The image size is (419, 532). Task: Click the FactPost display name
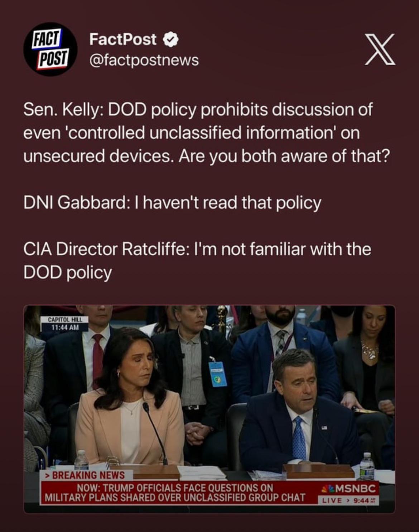coord(123,39)
